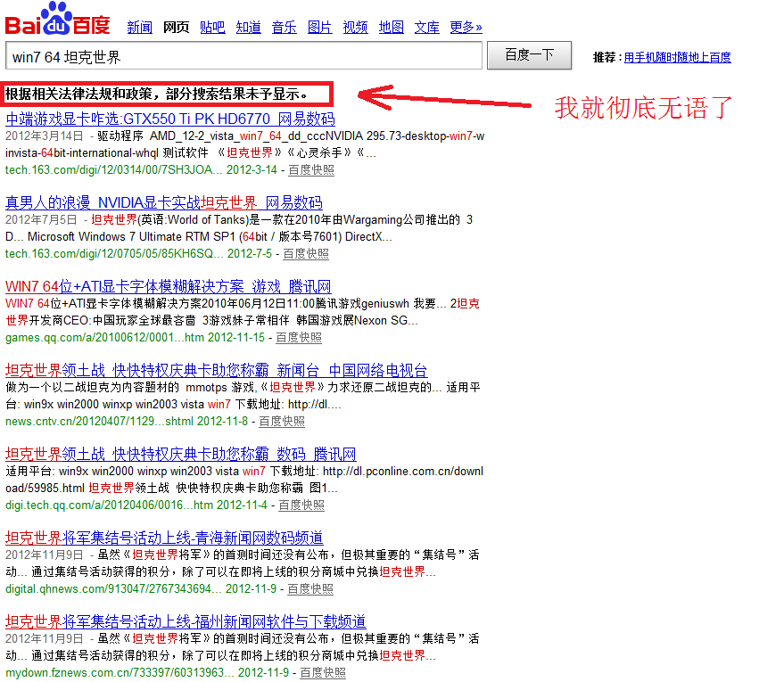Click the notice 根据相关法律法规和政策 text
This screenshot has height=682, width=784.
(x=157, y=94)
